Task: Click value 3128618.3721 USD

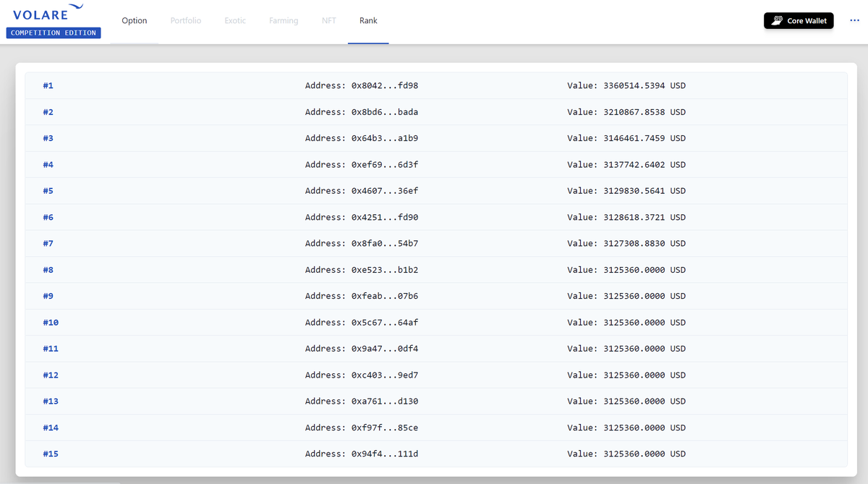Action: click(x=644, y=217)
